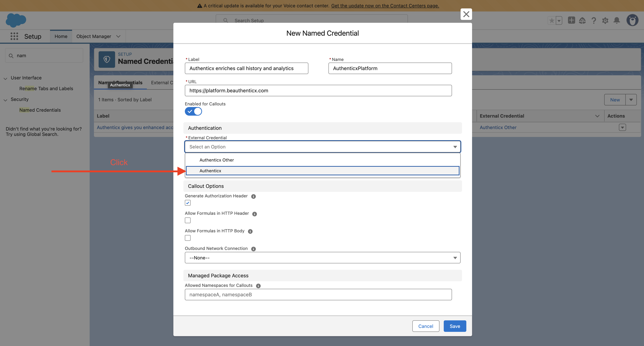Select the Authenticx option

(x=323, y=171)
